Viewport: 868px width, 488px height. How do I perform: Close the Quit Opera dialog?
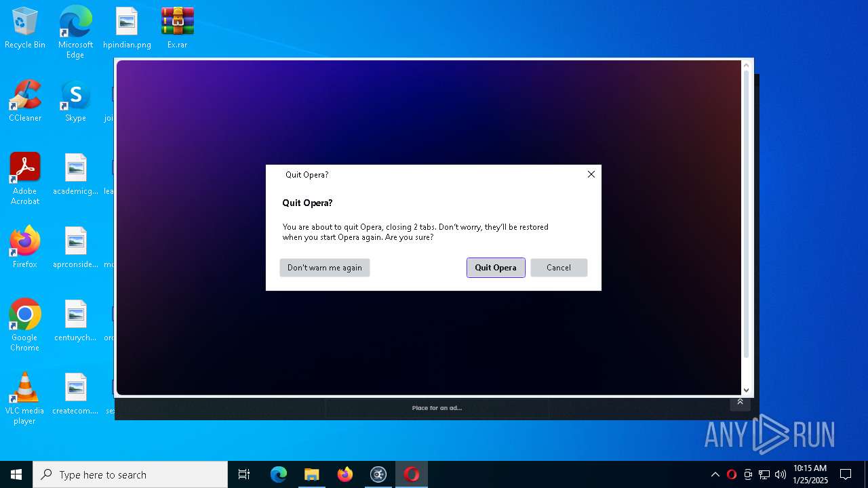[591, 174]
